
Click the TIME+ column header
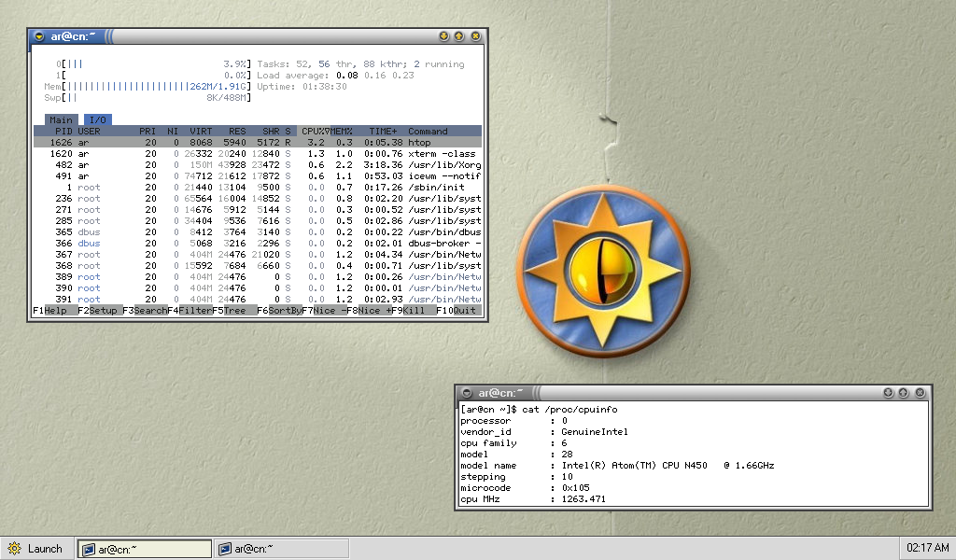pos(383,132)
